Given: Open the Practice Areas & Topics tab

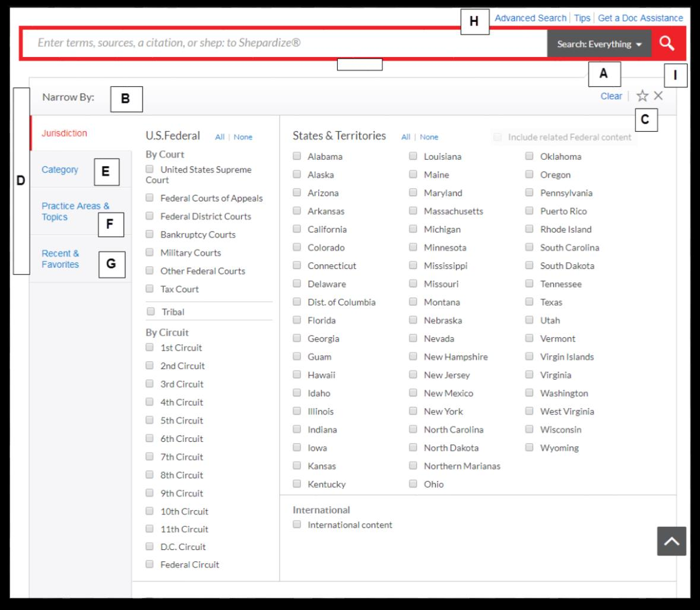Looking at the screenshot, I should click(75, 211).
